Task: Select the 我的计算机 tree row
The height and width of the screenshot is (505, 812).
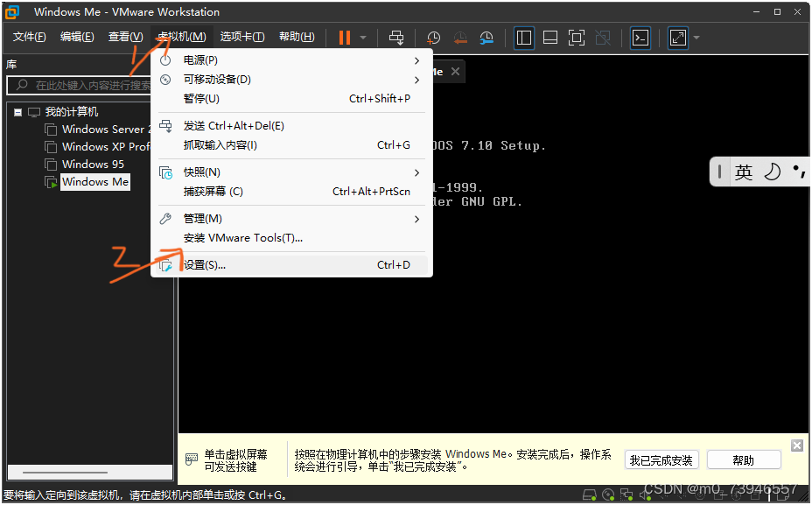Action: (x=72, y=112)
